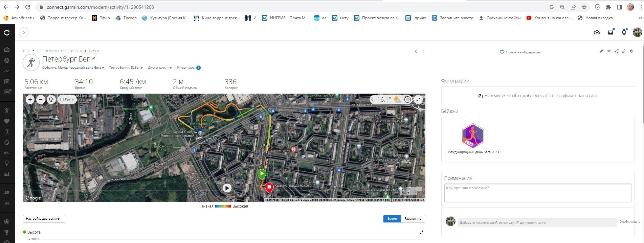Viewport: 644px width, 243px height.
Task: Click the red finish marker on map
Action: coord(269,188)
